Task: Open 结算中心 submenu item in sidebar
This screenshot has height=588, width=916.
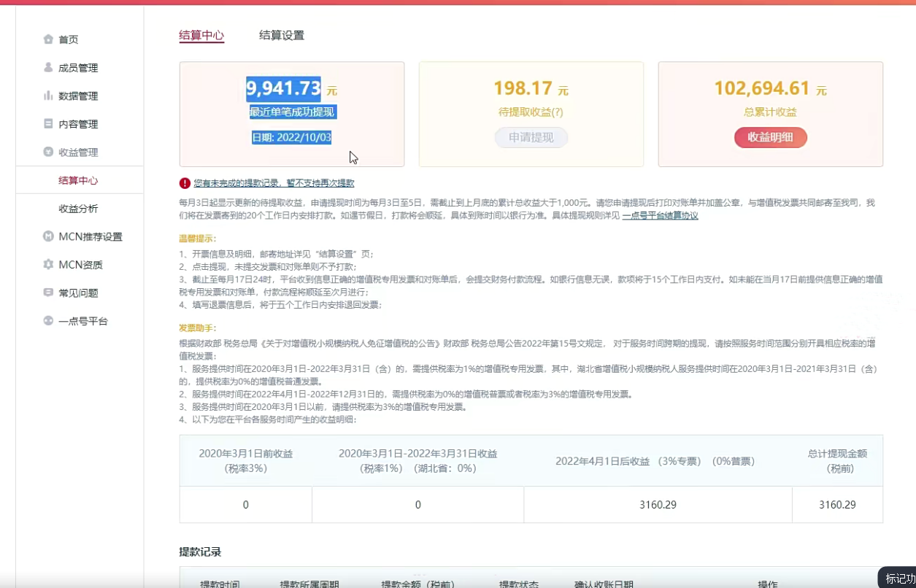Action: tap(78, 180)
